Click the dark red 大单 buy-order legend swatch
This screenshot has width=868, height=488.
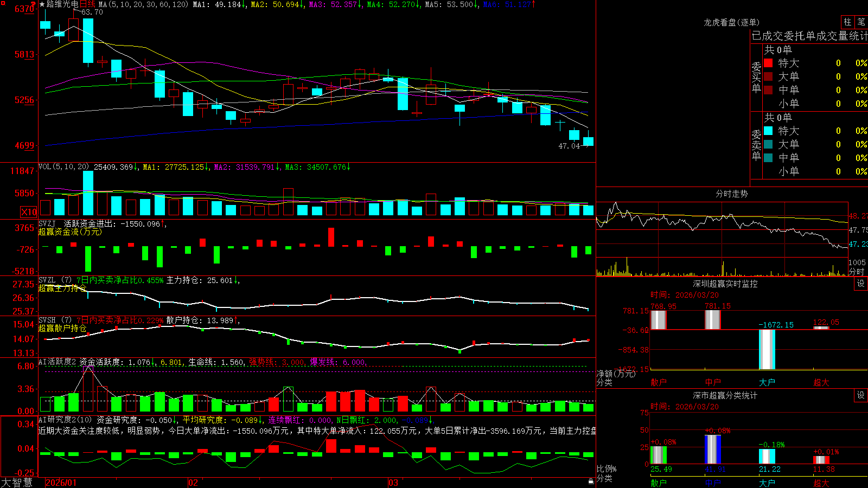coord(768,76)
